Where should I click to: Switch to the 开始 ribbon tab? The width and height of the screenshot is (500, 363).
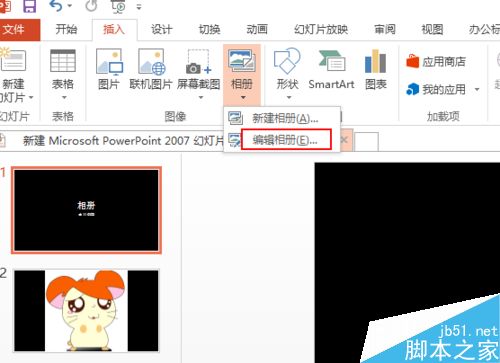pos(66,30)
